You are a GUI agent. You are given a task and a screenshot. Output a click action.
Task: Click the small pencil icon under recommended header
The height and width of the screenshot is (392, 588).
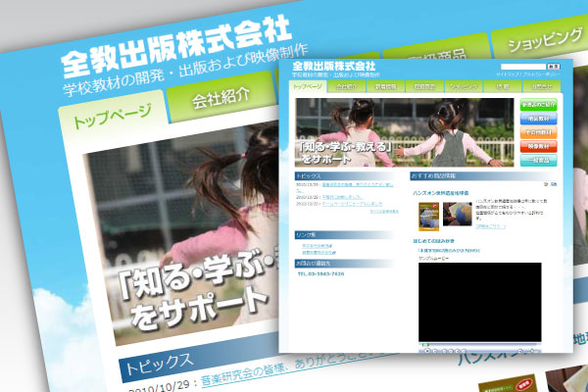click(546, 184)
